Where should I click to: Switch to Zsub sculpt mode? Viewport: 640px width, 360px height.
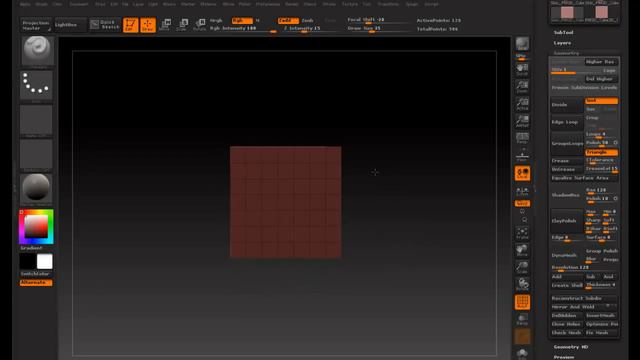tap(308, 20)
